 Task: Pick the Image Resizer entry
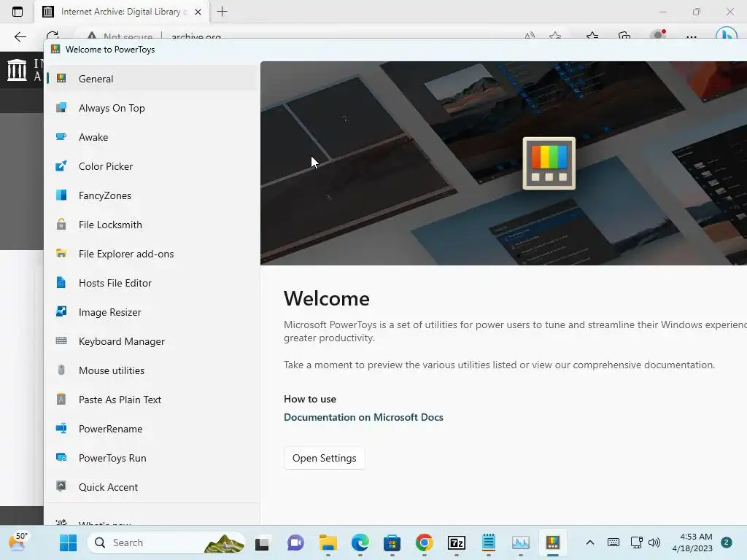tap(152, 312)
